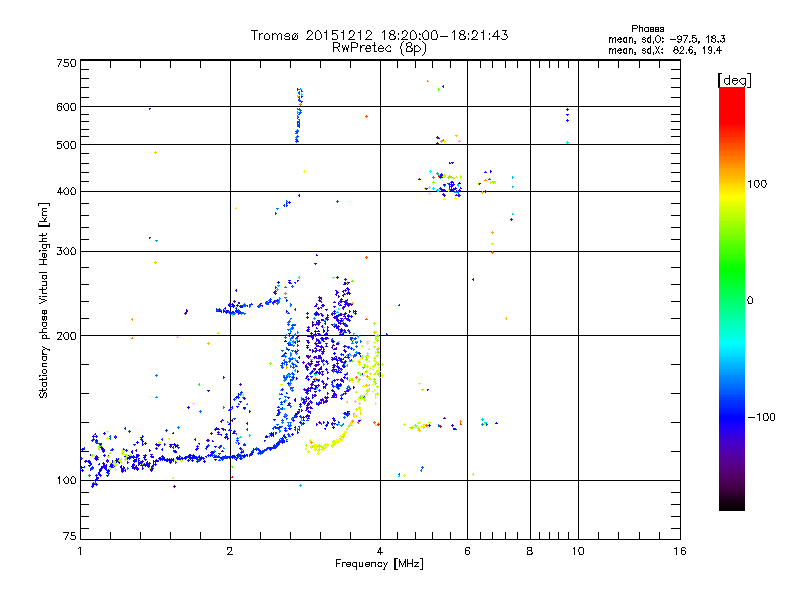800x600 pixels.
Task: Click the y-axis tick label '400'
Action: tap(66, 192)
